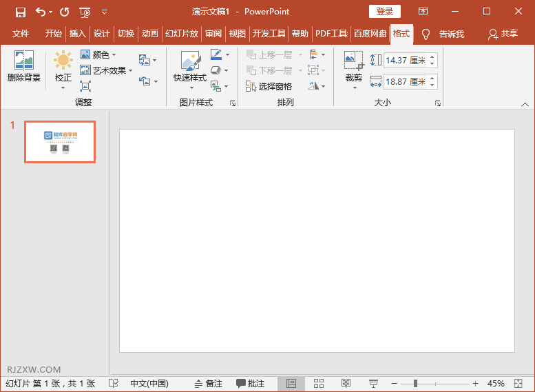Open the Insert (插入) ribbon tab

(x=78, y=34)
